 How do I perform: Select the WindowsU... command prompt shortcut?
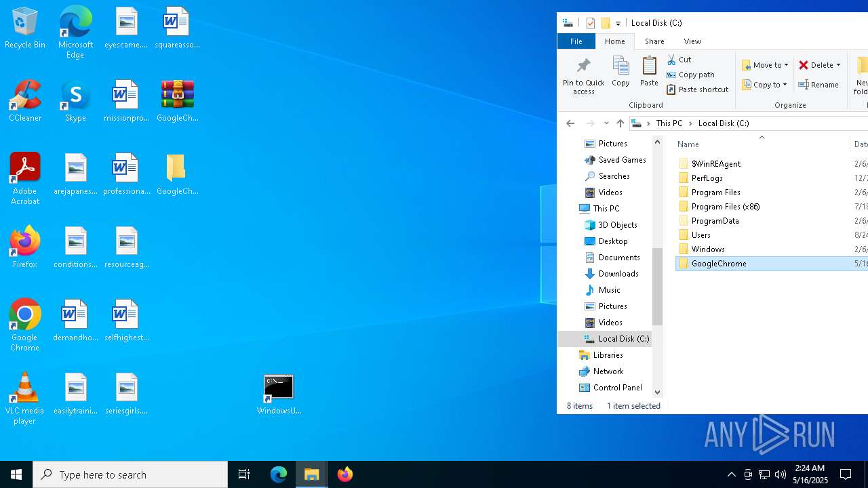click(279, 394)
